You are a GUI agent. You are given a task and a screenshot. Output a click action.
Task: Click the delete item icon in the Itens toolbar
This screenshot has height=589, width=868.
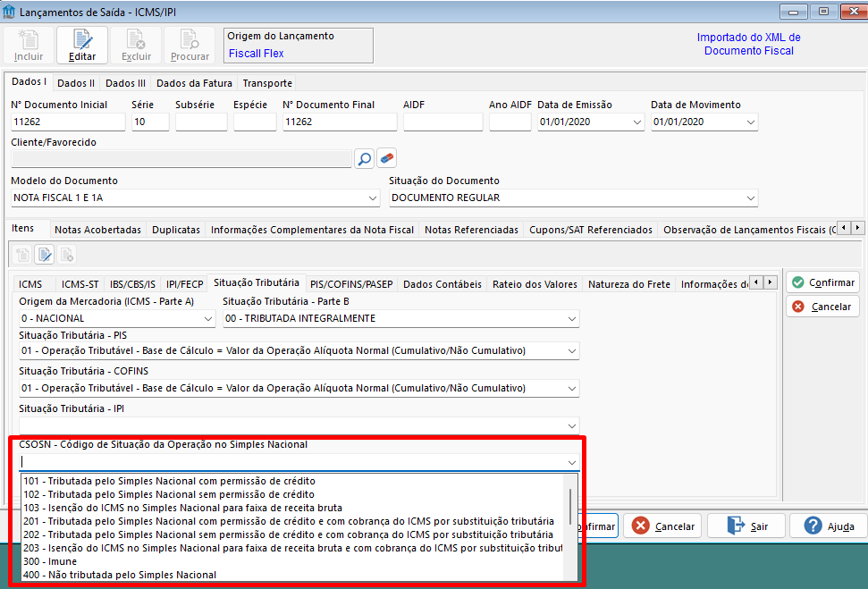click(x=66, y=255)
